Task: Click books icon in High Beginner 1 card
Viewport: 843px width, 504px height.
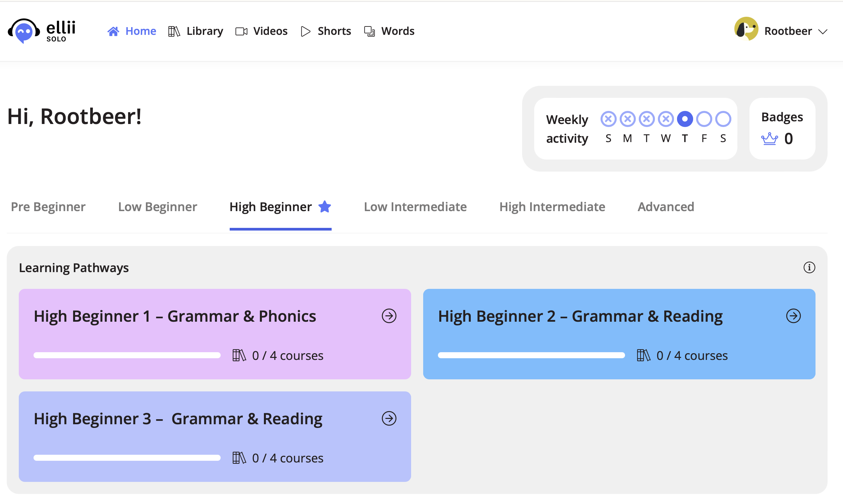Action: click(239, 355)
